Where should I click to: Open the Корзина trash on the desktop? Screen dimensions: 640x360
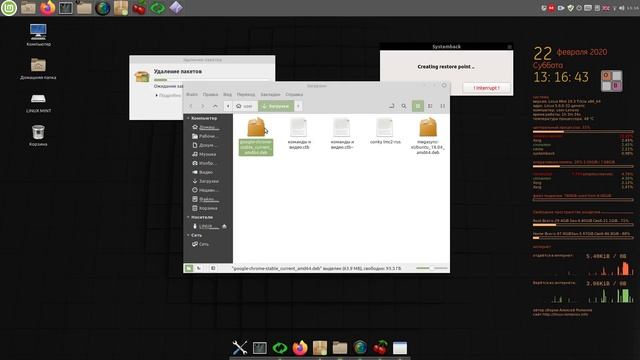[x=38, y=135]
